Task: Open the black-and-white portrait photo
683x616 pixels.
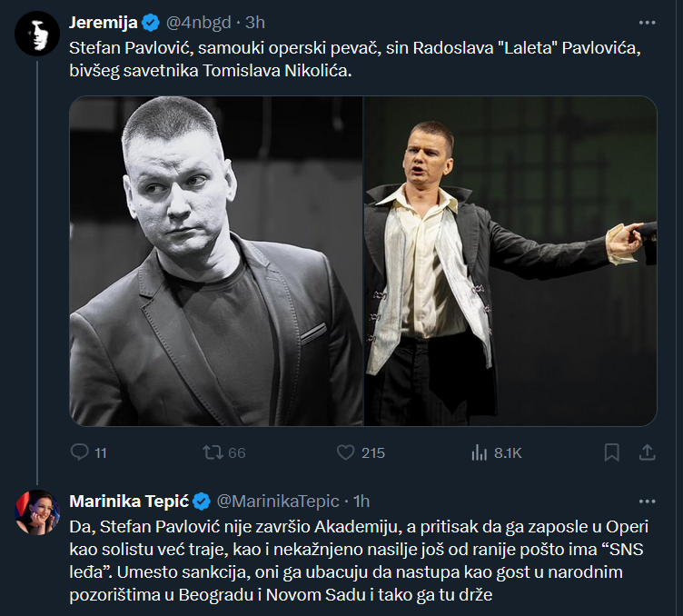Action: coord(216,262)
